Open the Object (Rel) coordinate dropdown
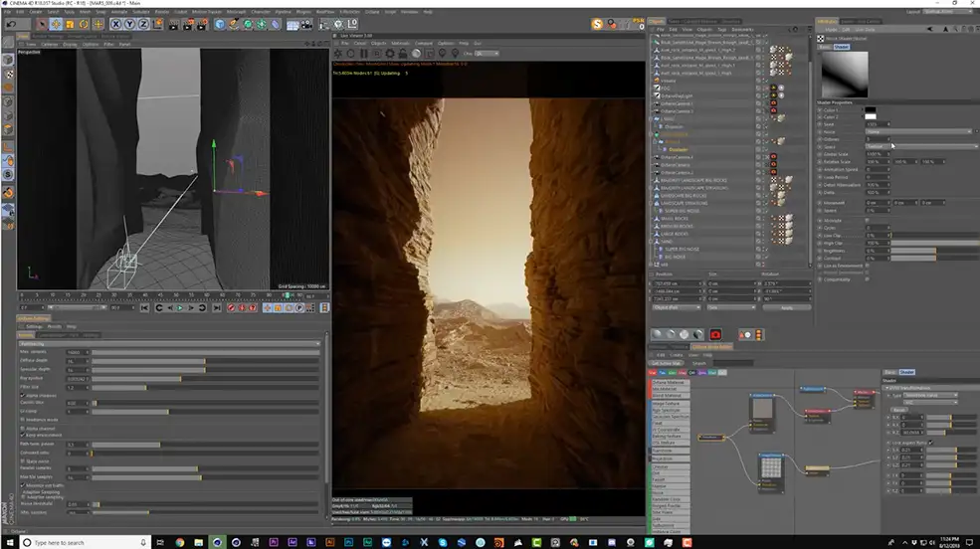 coord(677,307)
